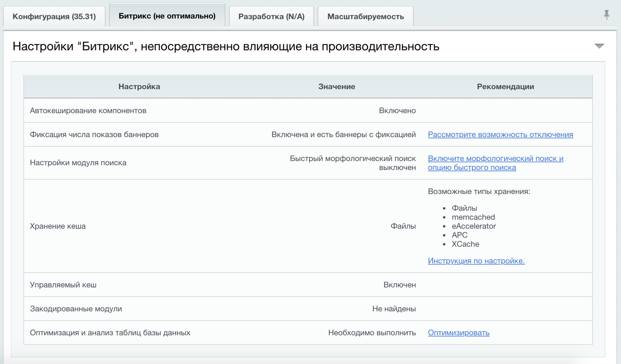Open the Включите морфологический поиск link
The image size is (621, 364).
(496, 163)
